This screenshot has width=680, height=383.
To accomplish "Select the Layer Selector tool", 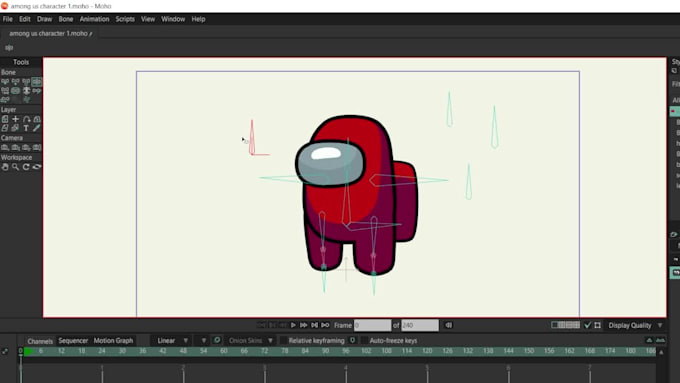I will coord(16,128).
